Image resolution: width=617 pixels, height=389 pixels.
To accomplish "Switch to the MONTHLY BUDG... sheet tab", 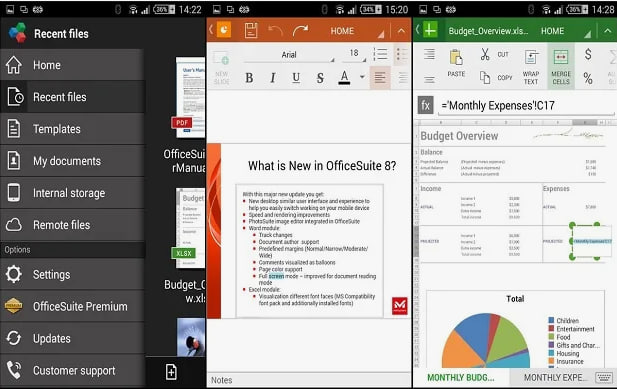I will 461,378.
